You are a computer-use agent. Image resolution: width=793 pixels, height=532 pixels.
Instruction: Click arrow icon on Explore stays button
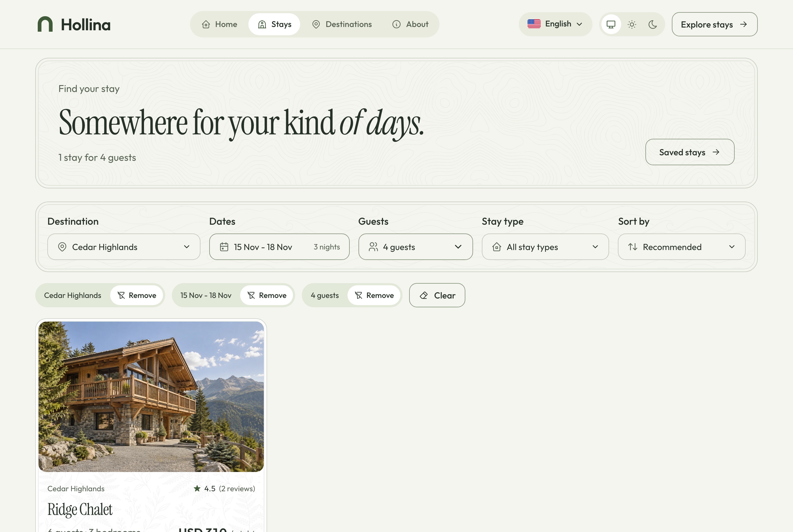(x=743, y=25)
